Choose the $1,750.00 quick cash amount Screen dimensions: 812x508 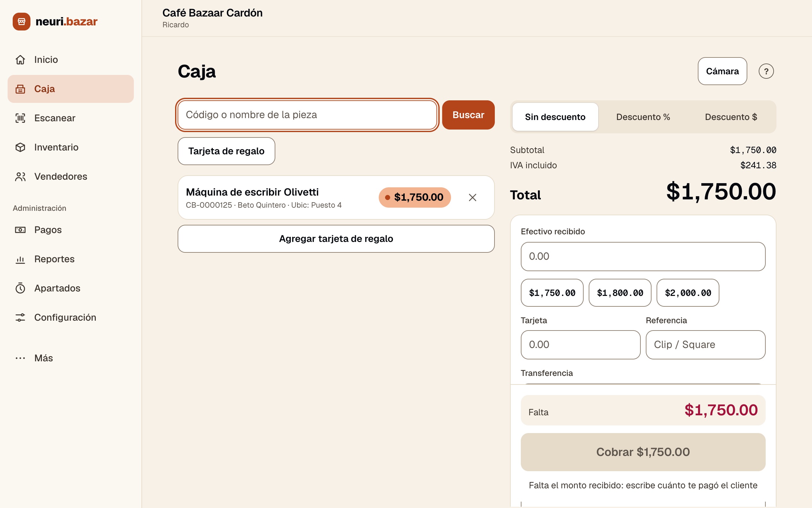pyautogui.click(x=552, y=293)
